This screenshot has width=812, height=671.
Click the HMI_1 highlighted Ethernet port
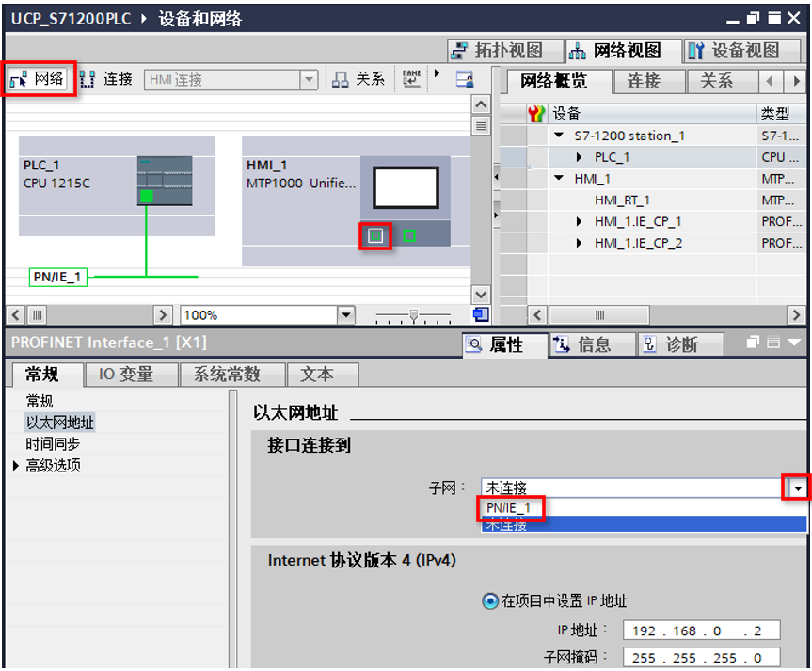coord(375,235)
